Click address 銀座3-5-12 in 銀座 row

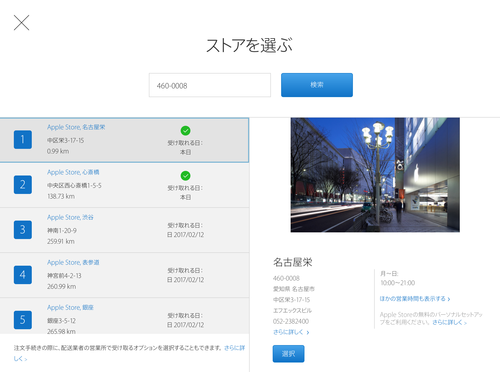pyautogui.click(x=61, y=321)
